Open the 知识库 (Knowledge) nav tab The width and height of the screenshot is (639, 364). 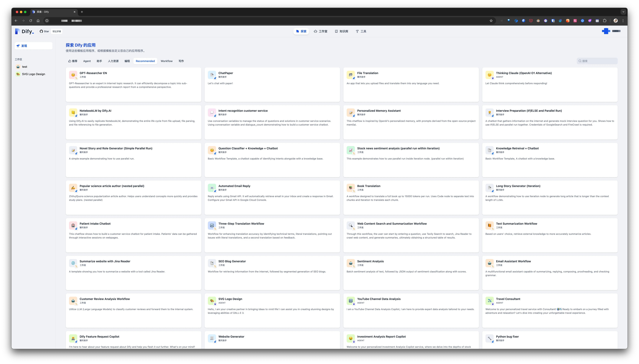click(x=342, y=31)
